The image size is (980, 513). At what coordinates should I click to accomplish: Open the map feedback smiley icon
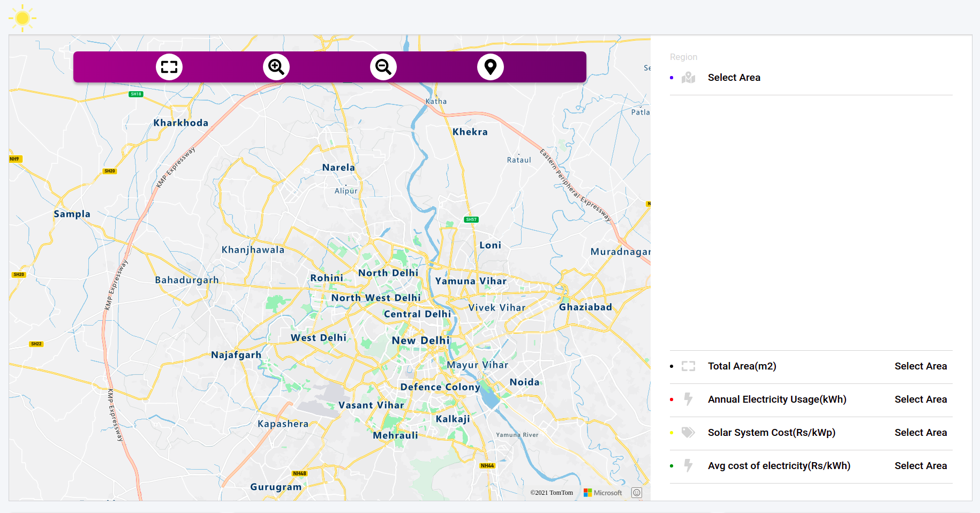tap(637, 493)
